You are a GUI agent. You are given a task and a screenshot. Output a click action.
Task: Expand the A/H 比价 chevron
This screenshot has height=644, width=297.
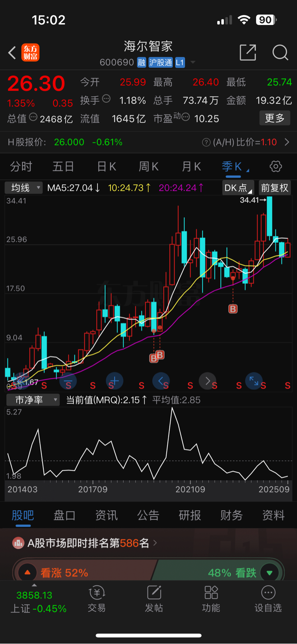point(287,143)
